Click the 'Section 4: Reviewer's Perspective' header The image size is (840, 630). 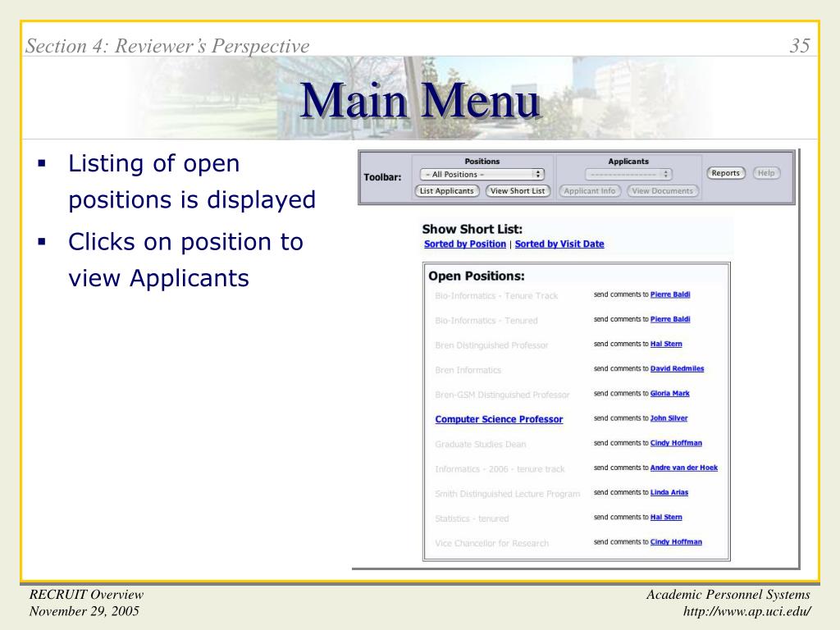click(167, 46)
